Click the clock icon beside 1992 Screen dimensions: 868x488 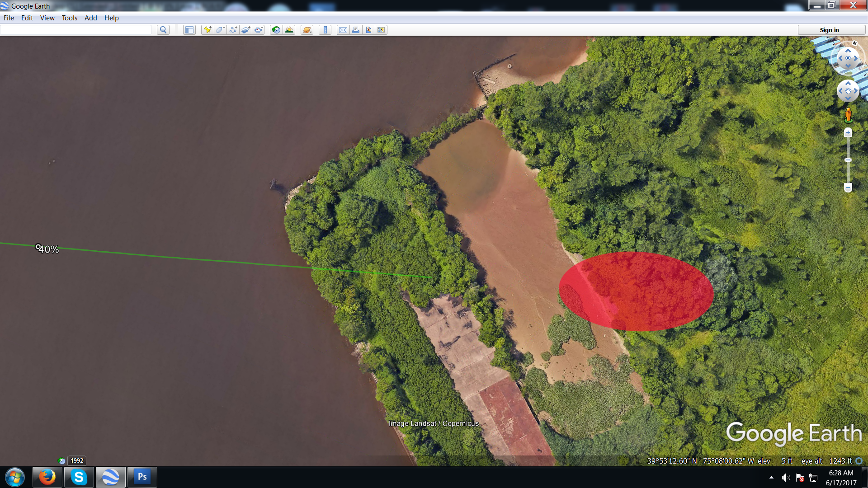point(62,461)
